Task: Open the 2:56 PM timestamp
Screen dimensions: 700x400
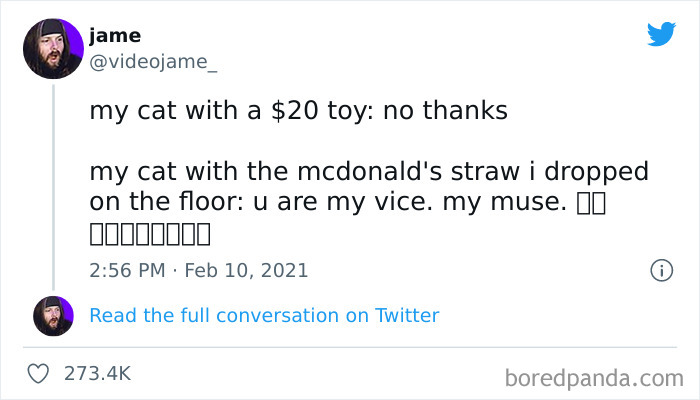Action: point(126,270)
